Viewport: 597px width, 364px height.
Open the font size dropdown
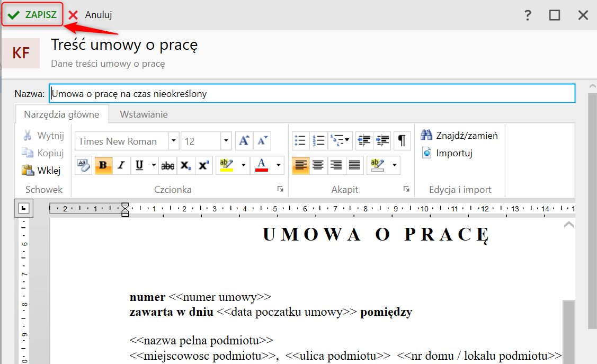coord(226,141)
